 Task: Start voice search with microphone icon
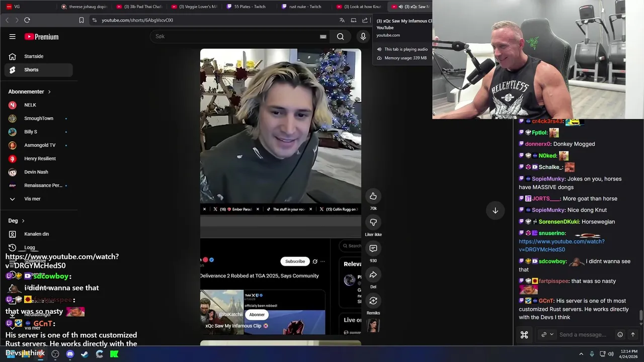363,36
